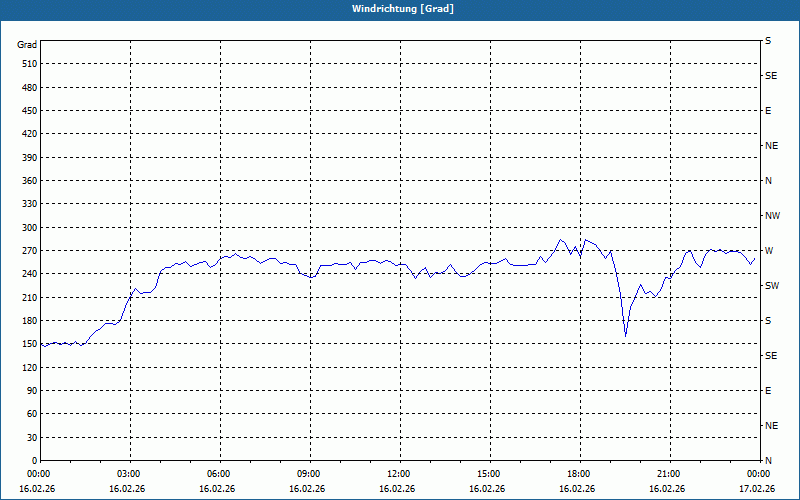
Task: Click the 210 degree value
Action: [x=29, y=297]
